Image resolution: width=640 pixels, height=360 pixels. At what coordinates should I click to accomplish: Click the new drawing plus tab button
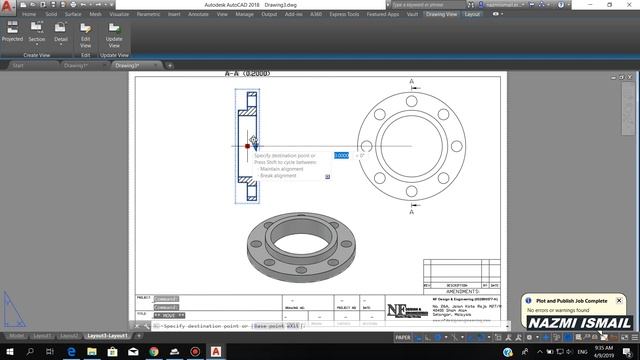(x=170, y=65)
